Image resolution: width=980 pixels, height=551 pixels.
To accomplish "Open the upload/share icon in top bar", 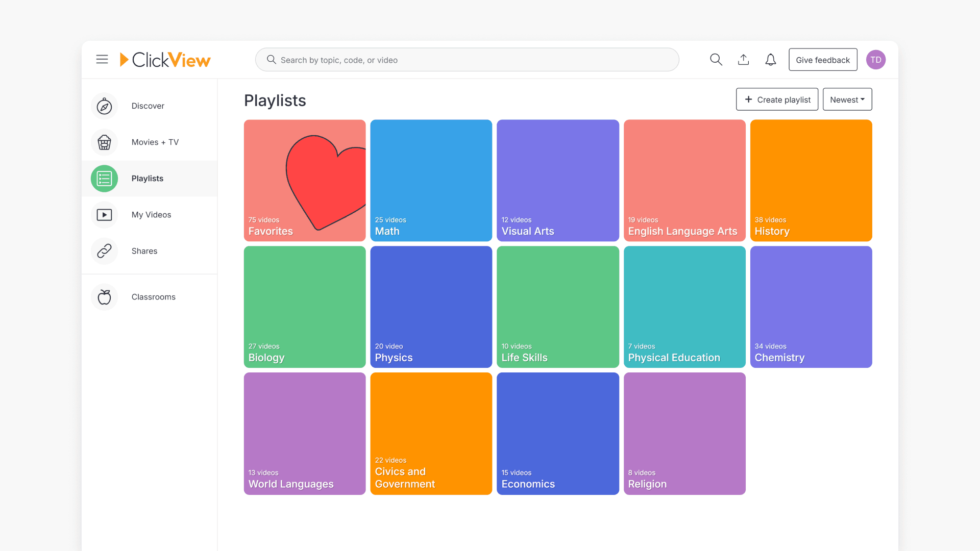I will coord(743,59).
